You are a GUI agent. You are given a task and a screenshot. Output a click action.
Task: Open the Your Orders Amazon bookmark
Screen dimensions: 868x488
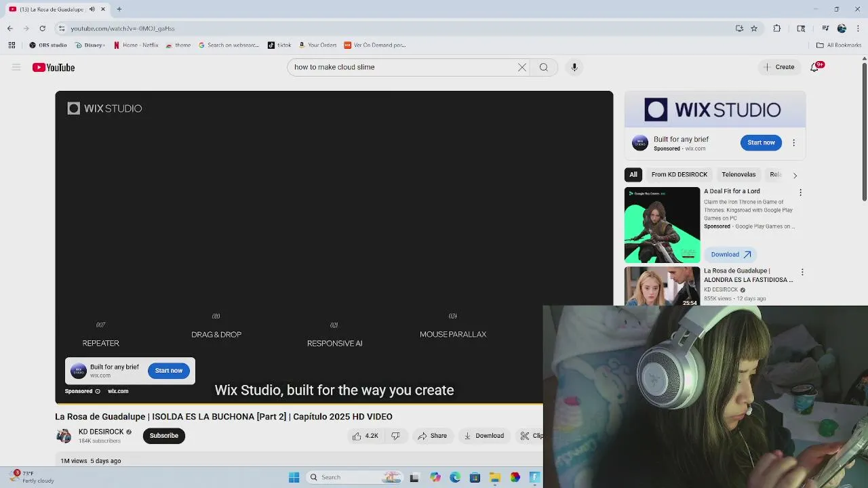point(317,45)
